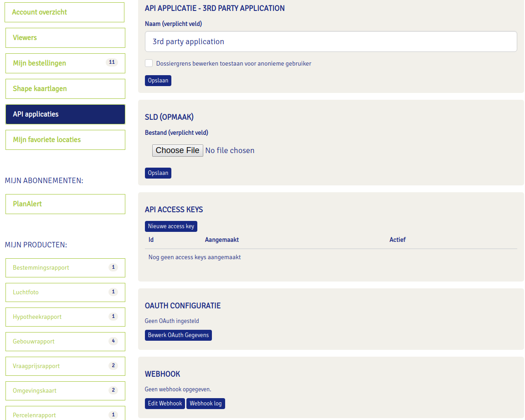
Task: Click Choose File for SLD bestand
Action: (x=178, y=150)
